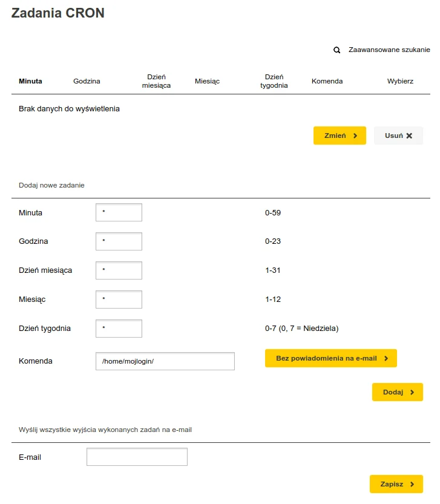Focus the Godzina input field
Image resolution: width=440 pixels, height=504 pixels.
click(x=119, y=241)
